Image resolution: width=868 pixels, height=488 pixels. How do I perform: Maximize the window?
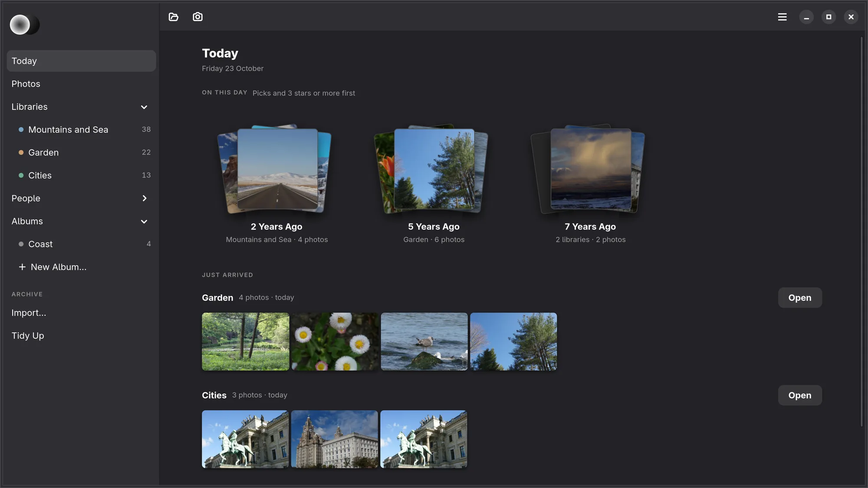click(829, 17)
